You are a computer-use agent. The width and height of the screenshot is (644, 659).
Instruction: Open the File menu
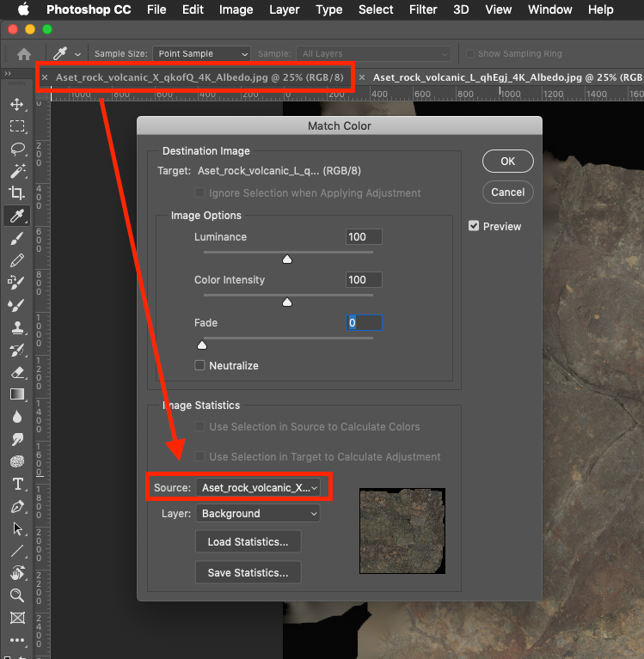pos(156,9)
